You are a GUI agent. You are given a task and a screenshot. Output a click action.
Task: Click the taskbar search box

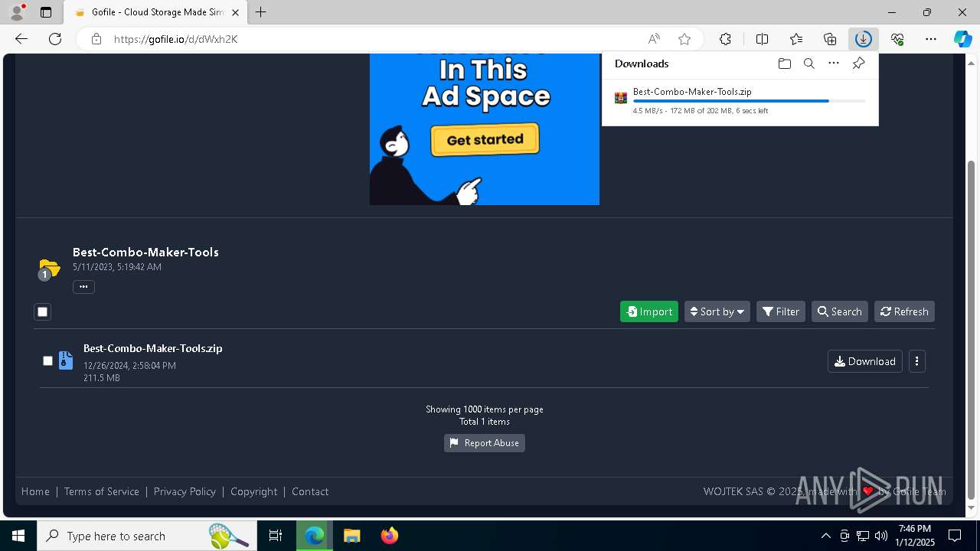[147, 536]
